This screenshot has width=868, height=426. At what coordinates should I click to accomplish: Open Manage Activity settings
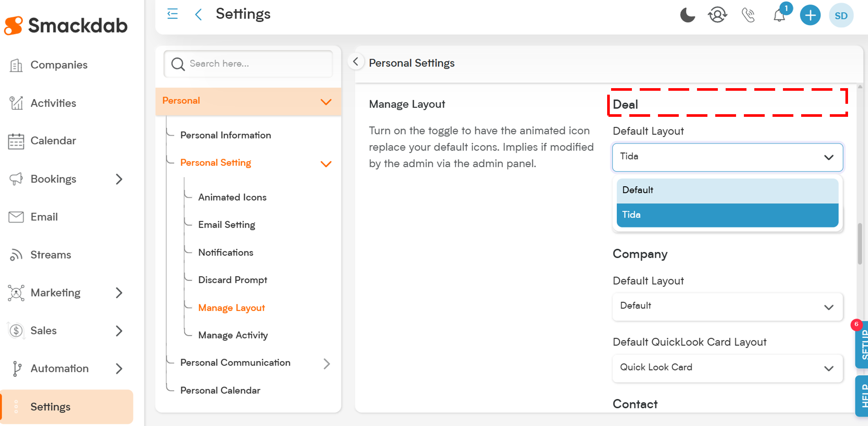tap(233, 335)
